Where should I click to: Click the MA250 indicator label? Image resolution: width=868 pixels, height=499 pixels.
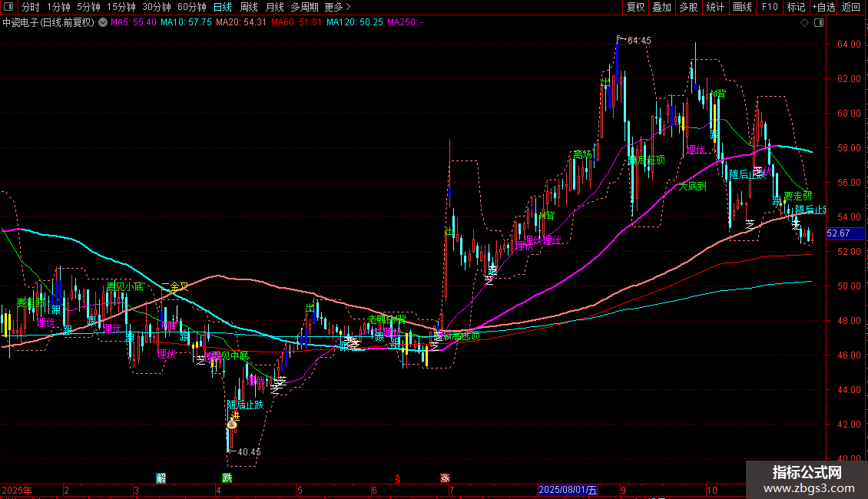click(406, 23)
